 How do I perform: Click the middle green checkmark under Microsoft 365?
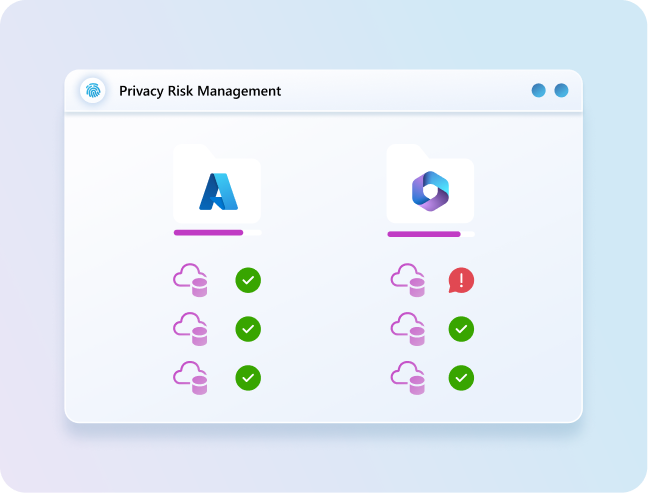pos(461,329)
